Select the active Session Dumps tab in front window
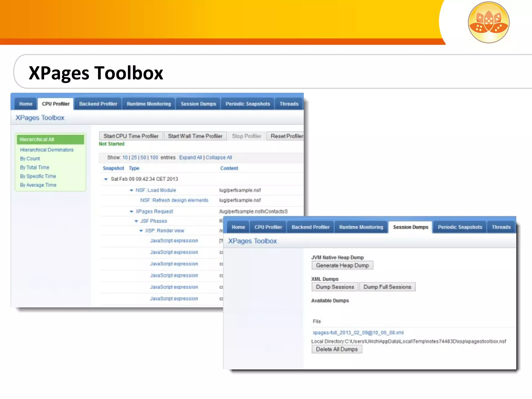This screenshot has height=399, width=532. coord(410,227)
